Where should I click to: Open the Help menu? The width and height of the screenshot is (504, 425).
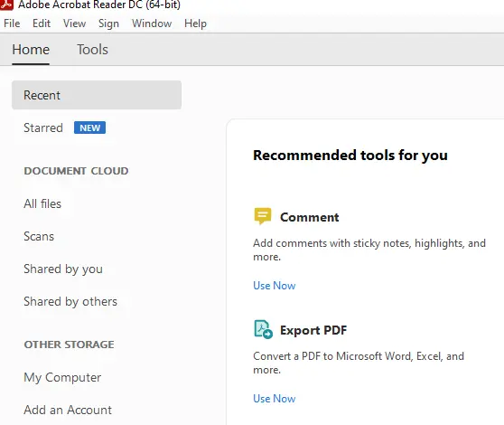pos(195,24)
